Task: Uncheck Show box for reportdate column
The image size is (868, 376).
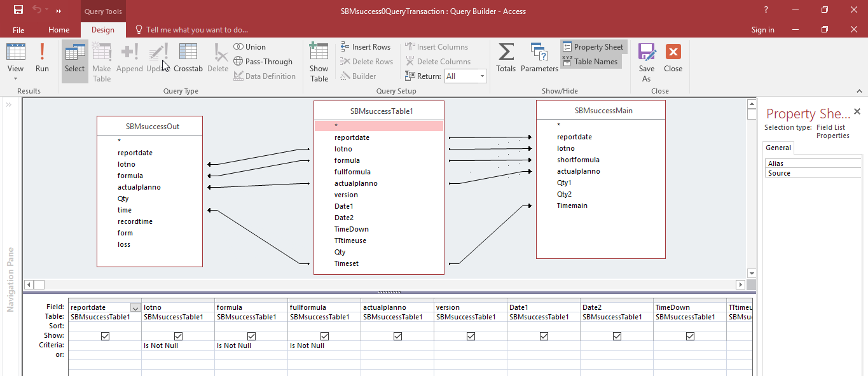Action: 105,336
